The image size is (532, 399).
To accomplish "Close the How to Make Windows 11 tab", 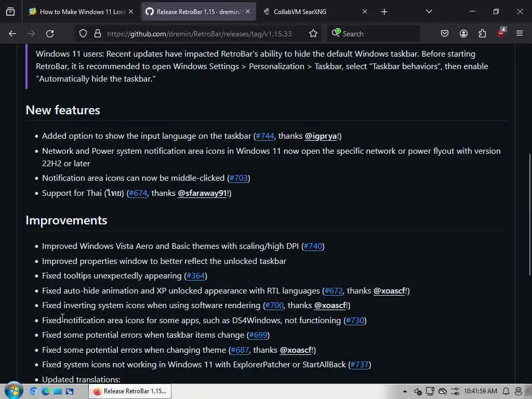I will [x=131, y=11].
